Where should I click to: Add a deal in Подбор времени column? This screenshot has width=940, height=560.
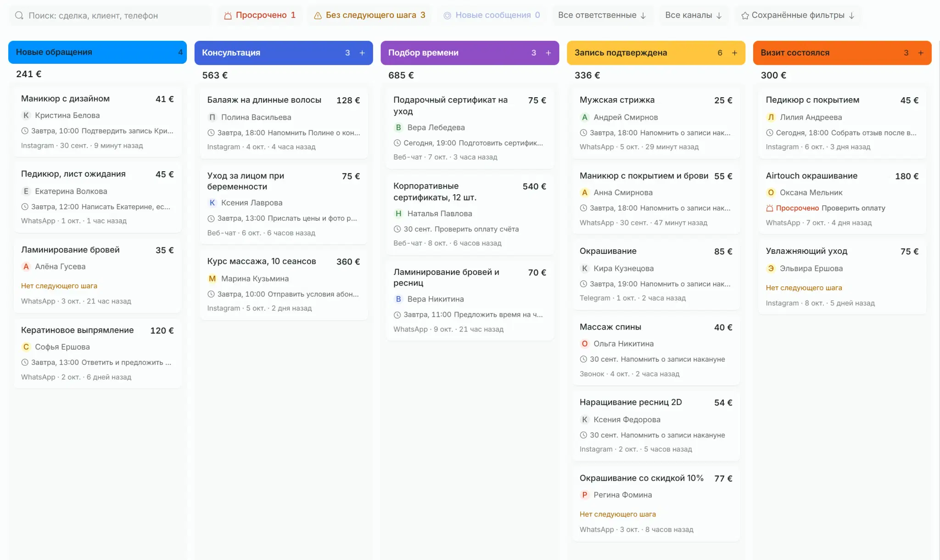coord(548,53)
